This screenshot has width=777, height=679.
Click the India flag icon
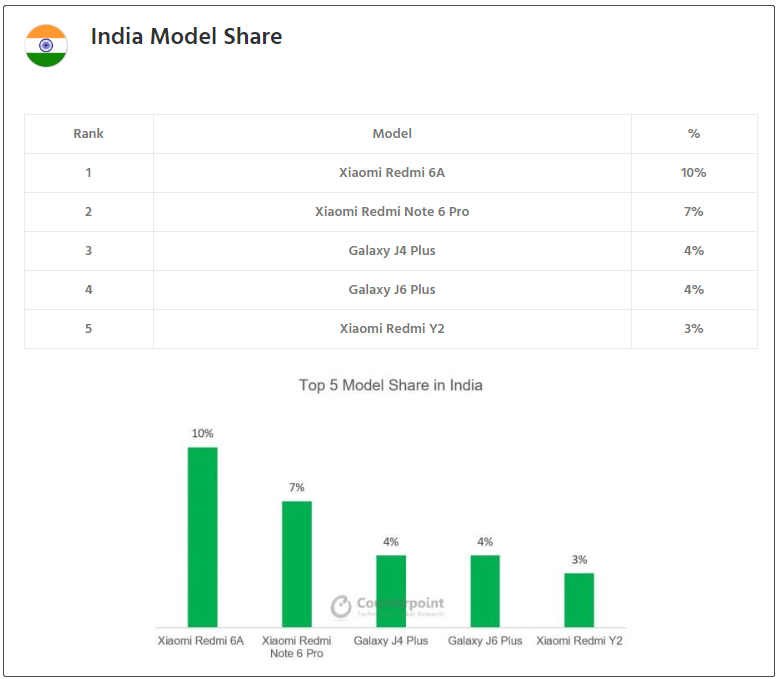pos(46,46)
